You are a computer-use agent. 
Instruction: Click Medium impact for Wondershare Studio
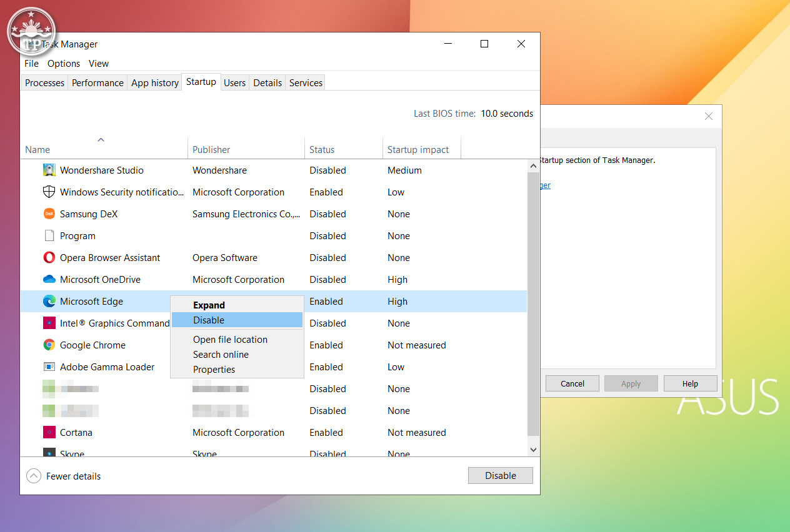click(x=404, y=170)
